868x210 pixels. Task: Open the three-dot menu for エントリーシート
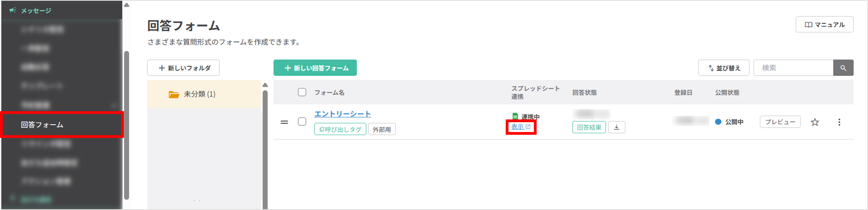pyautogui.click(x=839, y=122)
